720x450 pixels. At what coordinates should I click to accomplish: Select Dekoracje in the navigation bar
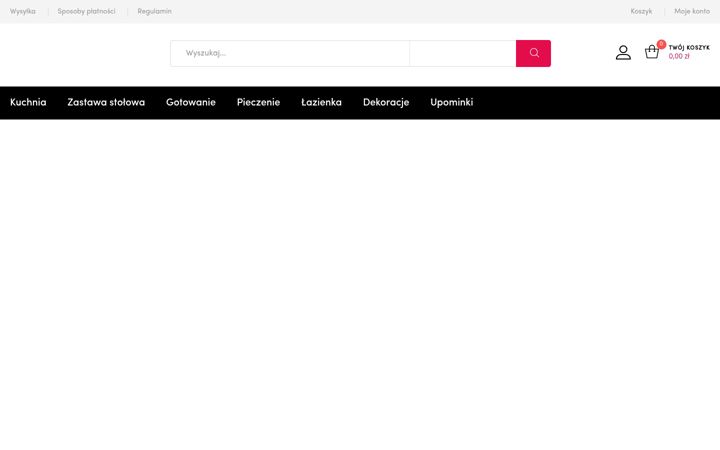pyautogui.click(x=386, y=102)
